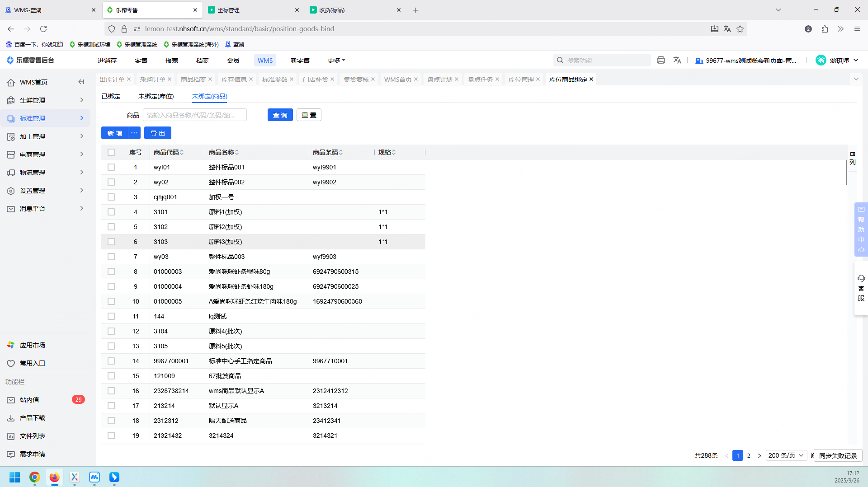The image size is (868, 487).
Task: Launch Chrome from the Windows taskbar
Action: 35,477
